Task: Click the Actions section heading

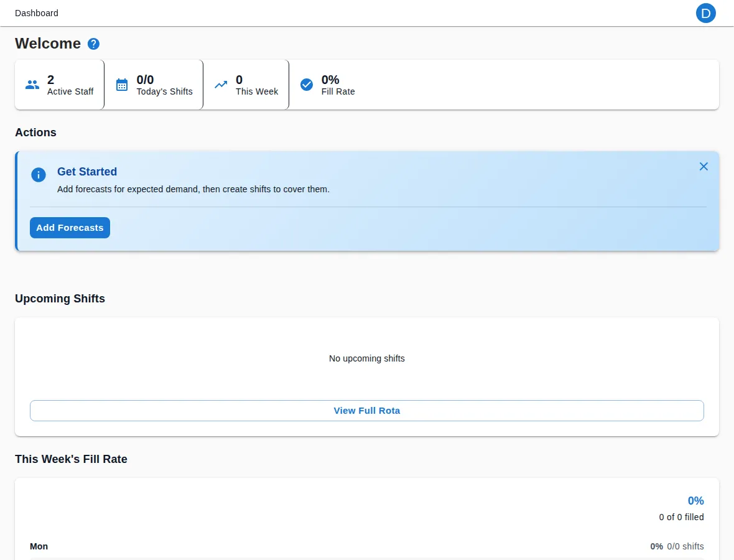Action: tap(35, 133)
